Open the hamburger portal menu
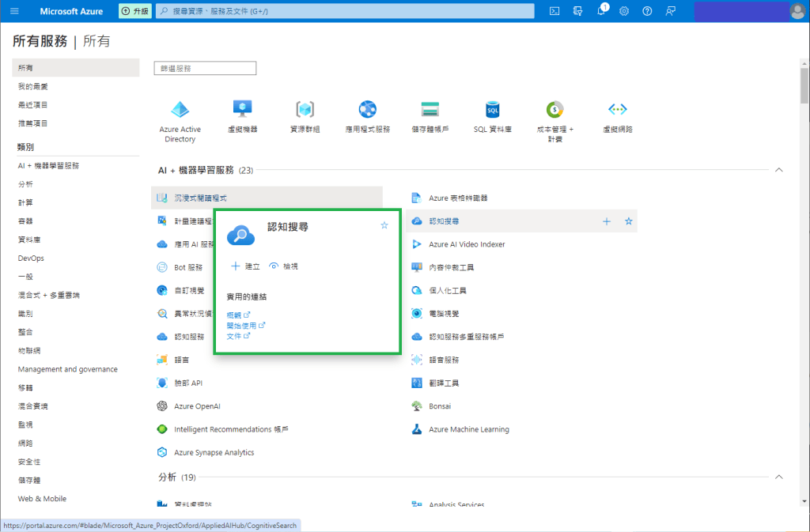Viewport: 810px width, 532px height. click(x=14, y=11)
